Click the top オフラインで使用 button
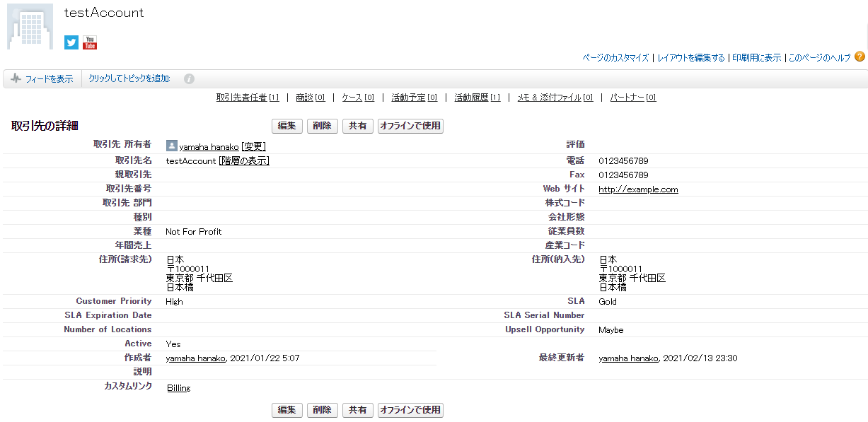 (410, 126)
